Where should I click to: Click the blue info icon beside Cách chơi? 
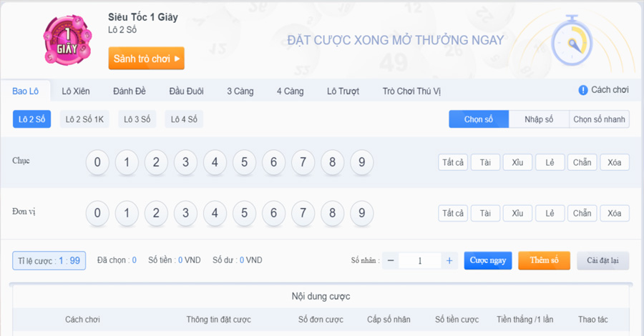point(582,90)
